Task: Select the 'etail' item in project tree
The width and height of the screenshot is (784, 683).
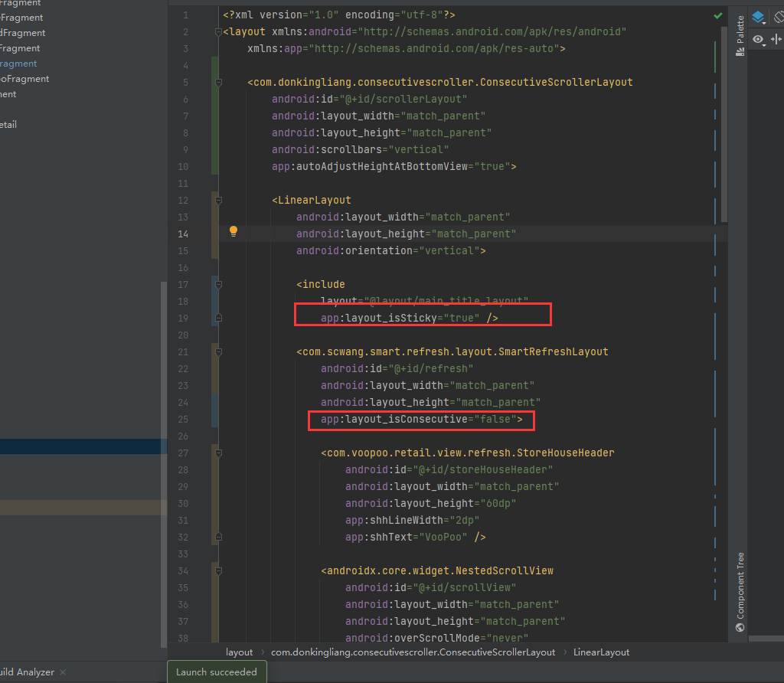Action: (8, 125)
